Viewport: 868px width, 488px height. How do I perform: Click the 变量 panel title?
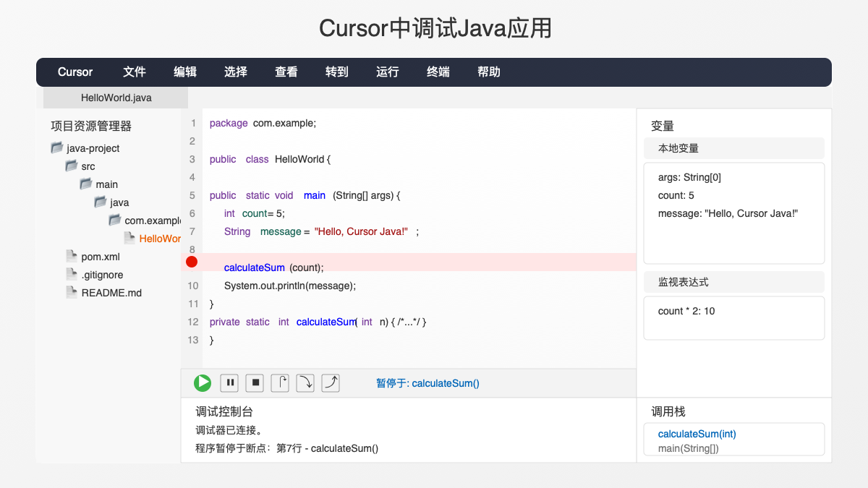663,126
